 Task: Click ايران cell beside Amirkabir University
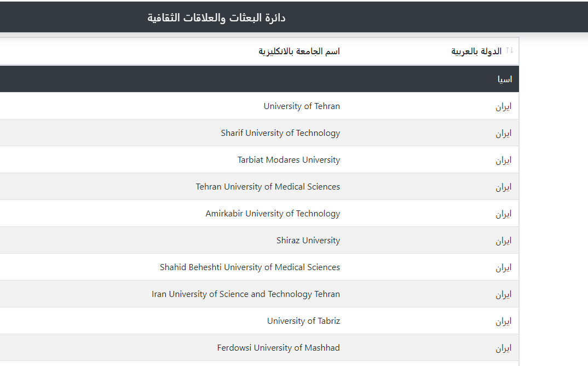504,214
